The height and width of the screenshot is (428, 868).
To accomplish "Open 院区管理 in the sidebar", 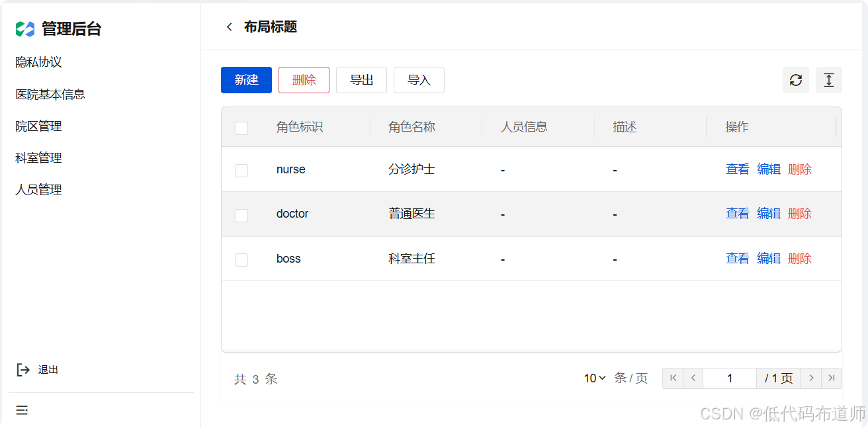I will [39, 126].
